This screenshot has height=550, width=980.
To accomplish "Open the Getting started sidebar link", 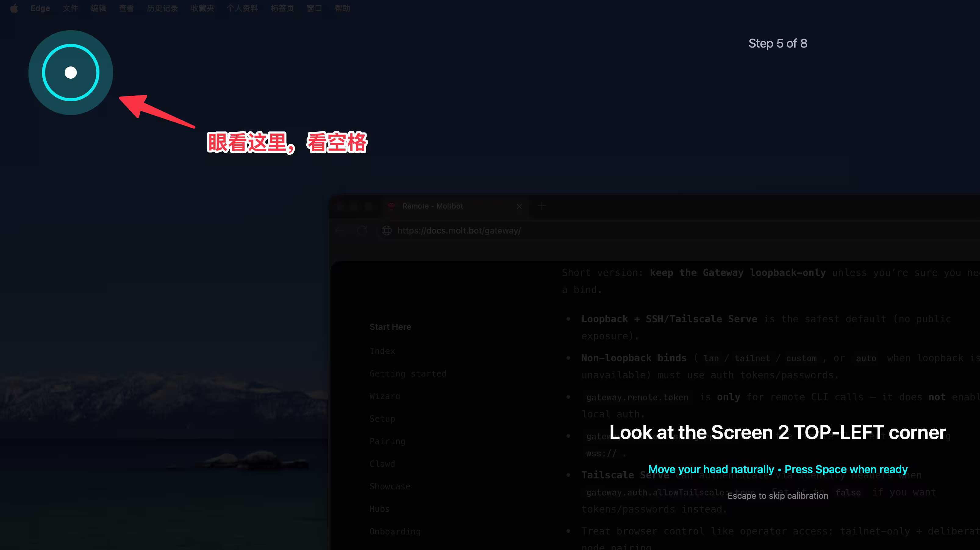I will (x=407, y=373).
